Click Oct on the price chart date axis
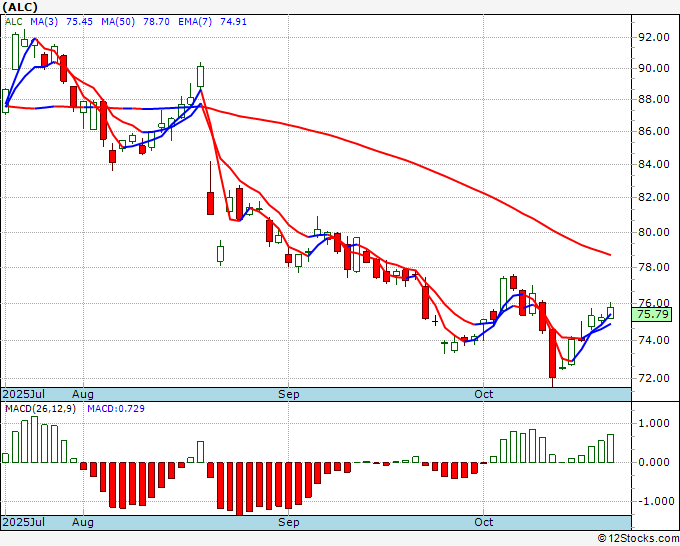Screen dimensions: 680x546 point(484,394)
